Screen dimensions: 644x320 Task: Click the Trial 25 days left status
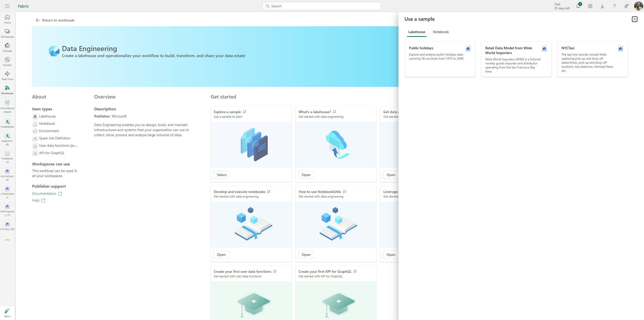click(562, 6)
